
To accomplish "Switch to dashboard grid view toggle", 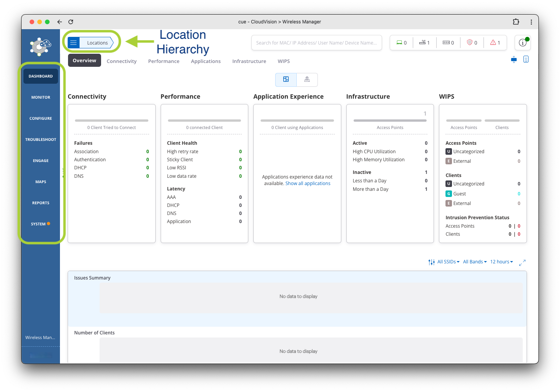I will click(286, 79).
